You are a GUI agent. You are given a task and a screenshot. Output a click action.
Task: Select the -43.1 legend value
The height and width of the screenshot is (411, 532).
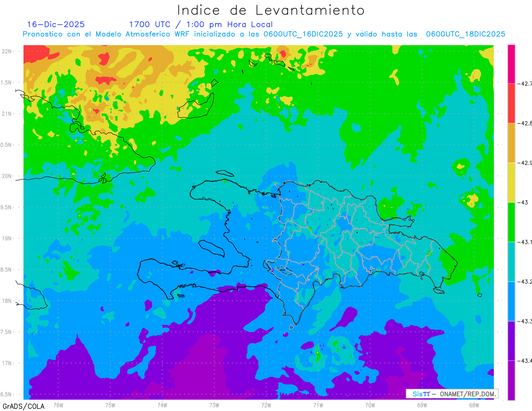pyautogui.click(x=524, y=242)
